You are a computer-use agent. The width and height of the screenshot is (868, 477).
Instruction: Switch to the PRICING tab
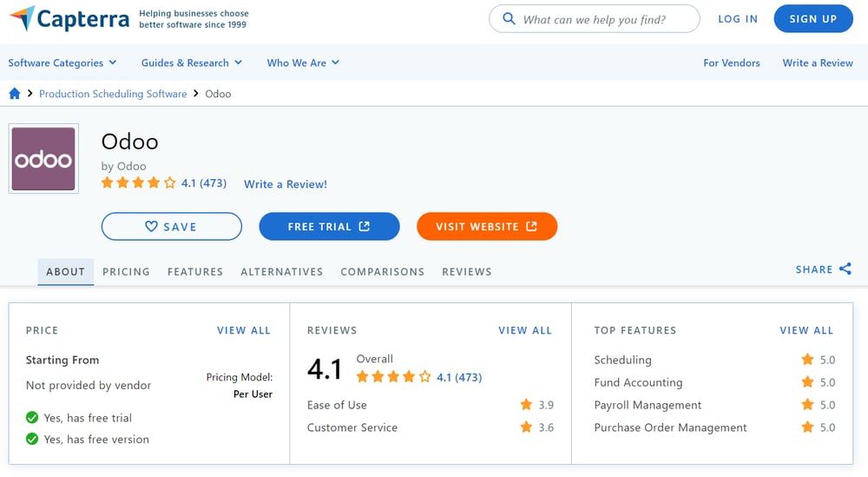tap(126, 272)
